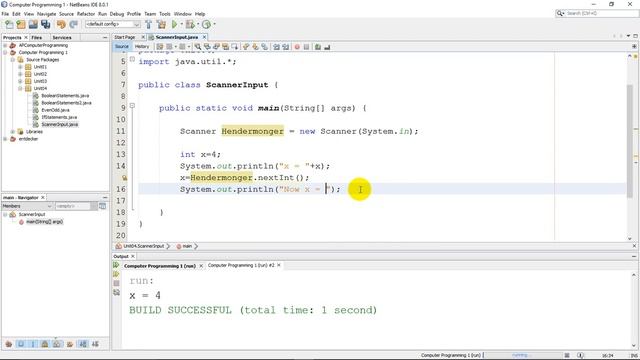
Task: Click the Re-run green arrow in Output panel
Action: [116, 265]
